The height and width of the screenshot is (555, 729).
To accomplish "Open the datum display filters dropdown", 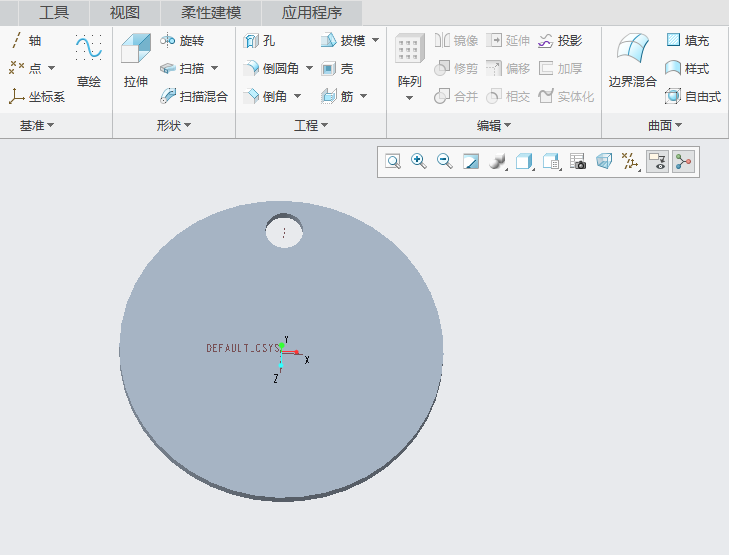I will [631, 162].
